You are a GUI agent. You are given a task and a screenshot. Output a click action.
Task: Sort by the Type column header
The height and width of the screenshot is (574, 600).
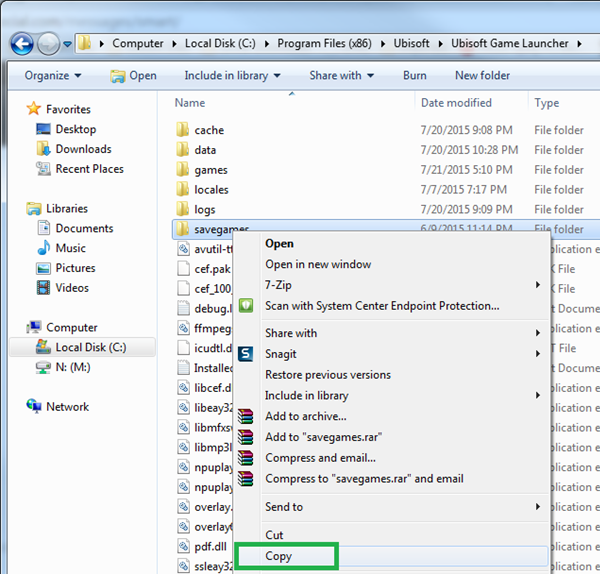[546, 103]
